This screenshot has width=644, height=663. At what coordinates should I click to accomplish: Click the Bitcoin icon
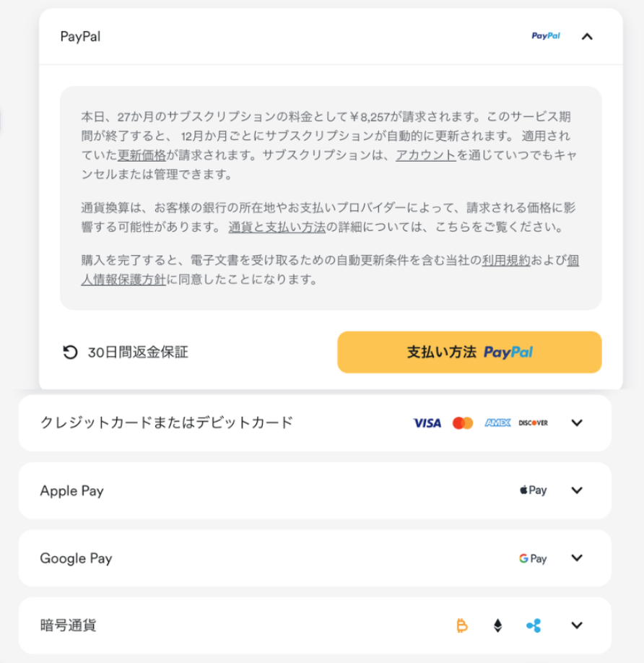(x=462, y=625)
